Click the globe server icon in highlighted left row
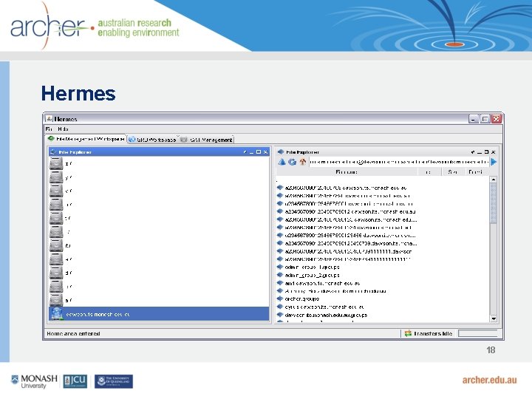Image resolution: width=532 pixels, height=399 pixels. 57,314
